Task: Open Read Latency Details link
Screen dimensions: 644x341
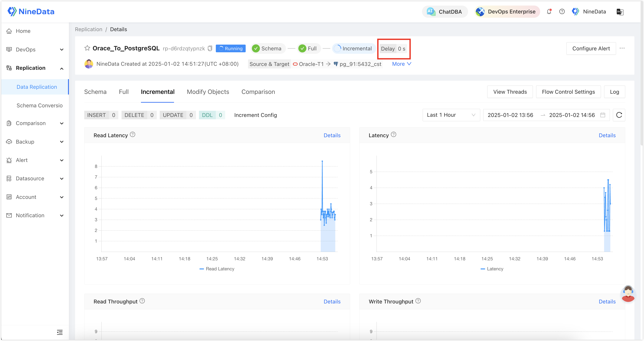Action: coord(332,135)
